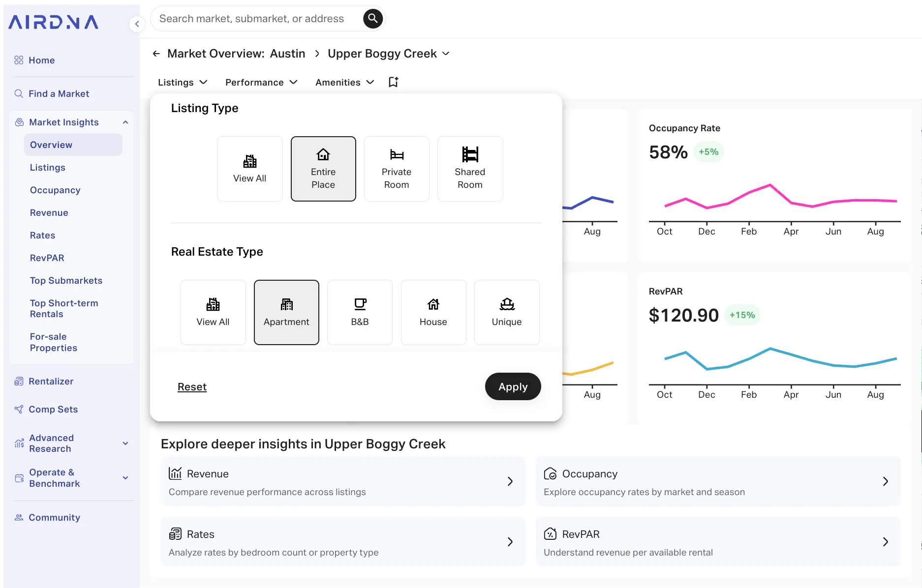Open the Comp Sets page
922x588 pixels.
click(53, 409)
